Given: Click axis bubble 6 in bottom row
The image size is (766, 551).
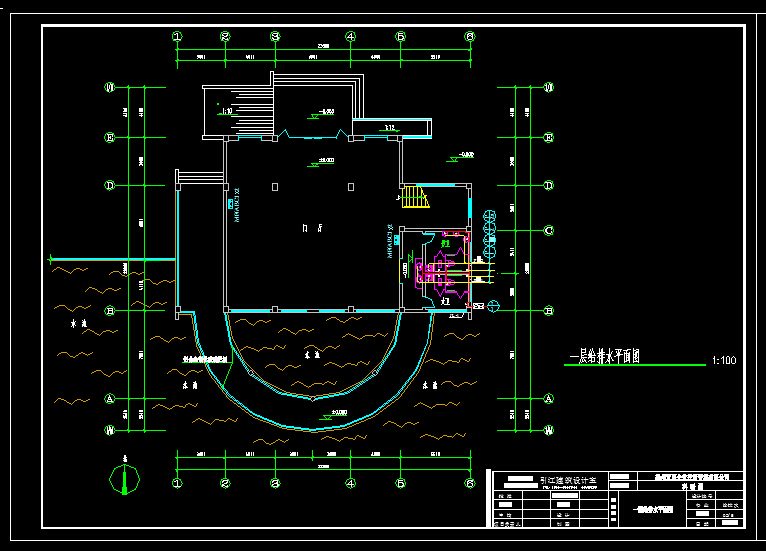Looking at the screenshot, I should [x=470, y=483].
